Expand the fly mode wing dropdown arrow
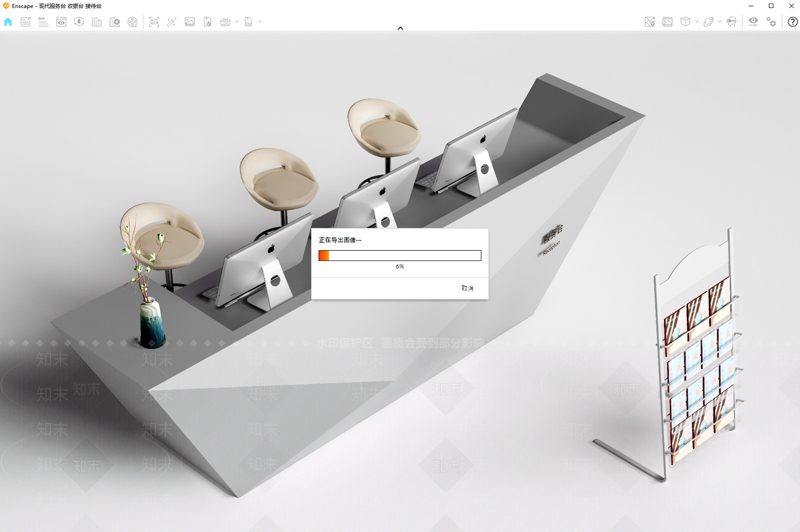The height and width of the screenshot is (532, 800). coord(720,22)
